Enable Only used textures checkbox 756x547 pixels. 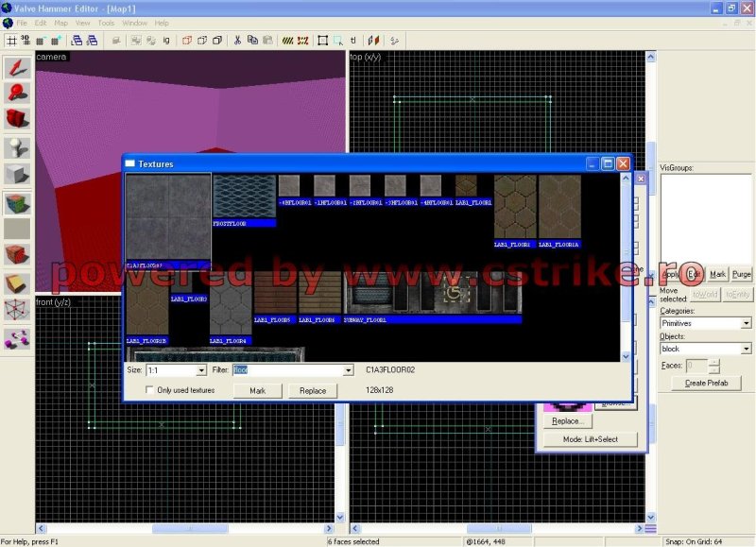tap(150, 390)
